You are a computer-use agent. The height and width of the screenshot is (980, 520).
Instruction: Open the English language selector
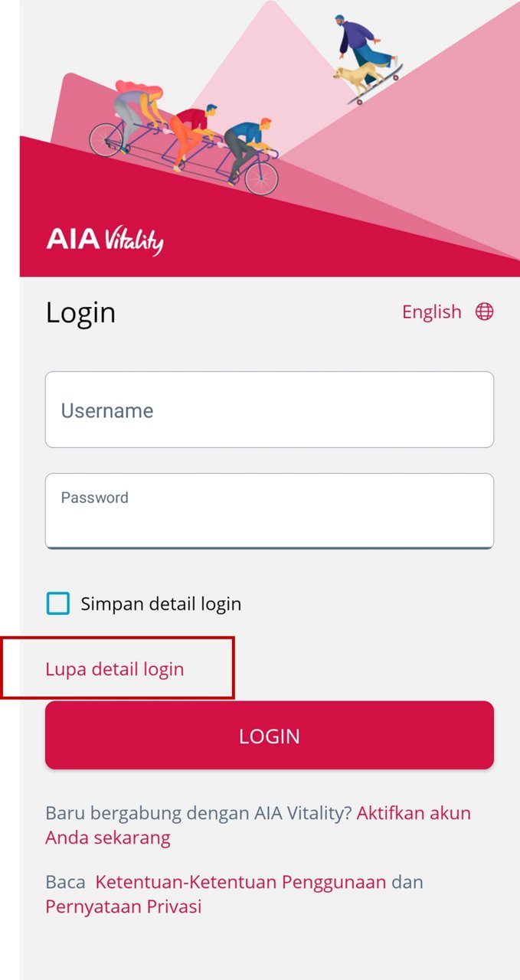[432, 312]
